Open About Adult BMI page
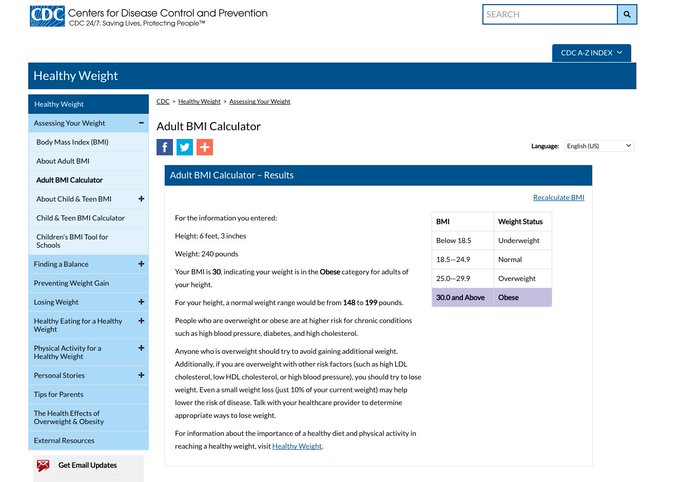This screenshot has width=680, height=482. point(88,161)
